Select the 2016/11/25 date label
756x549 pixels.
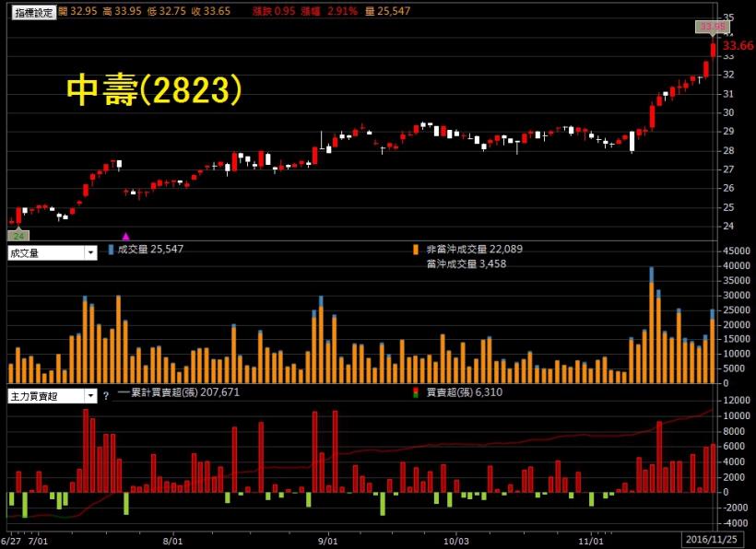[x=711, y=540]
